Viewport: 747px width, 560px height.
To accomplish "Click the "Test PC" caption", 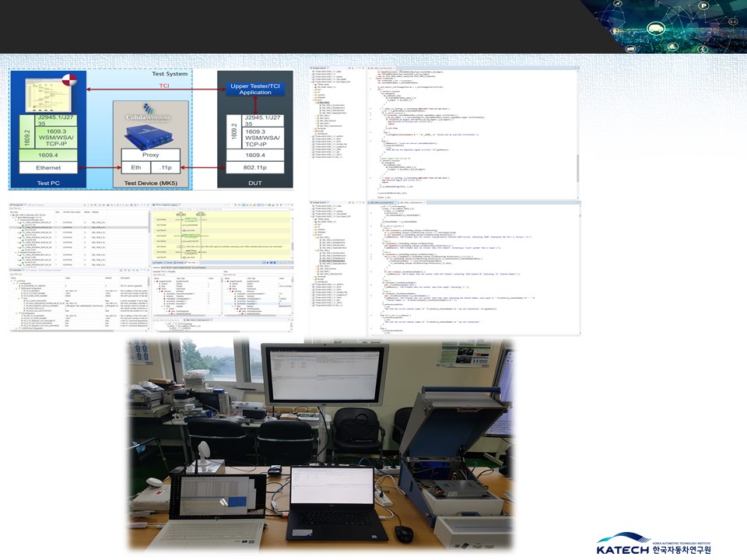I will point(48,183).
